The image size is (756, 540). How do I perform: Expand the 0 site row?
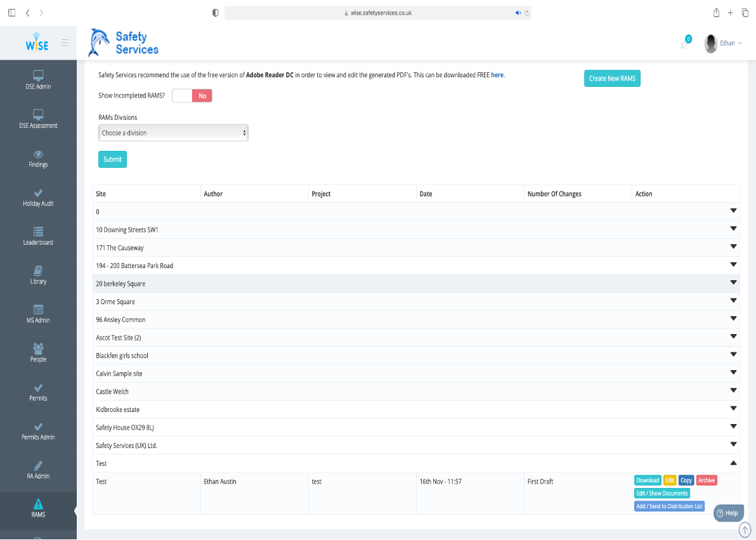[x=733, y=210]
